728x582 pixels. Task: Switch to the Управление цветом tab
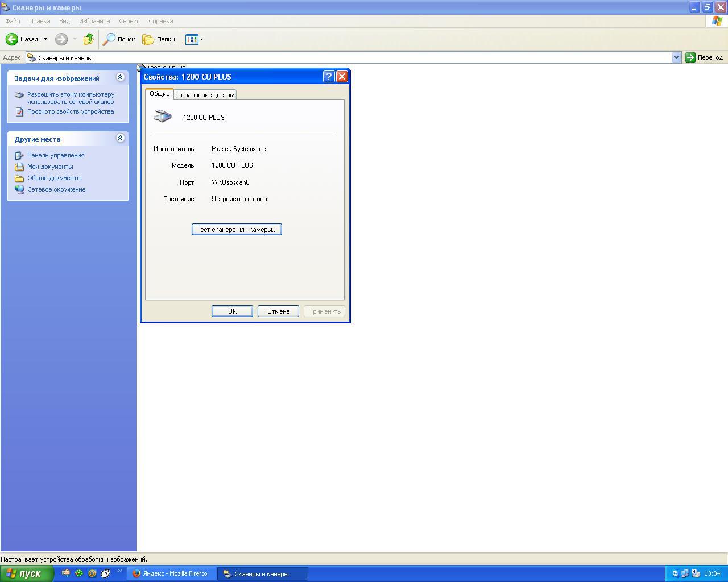pyautogui.click(x=205, y=95)
